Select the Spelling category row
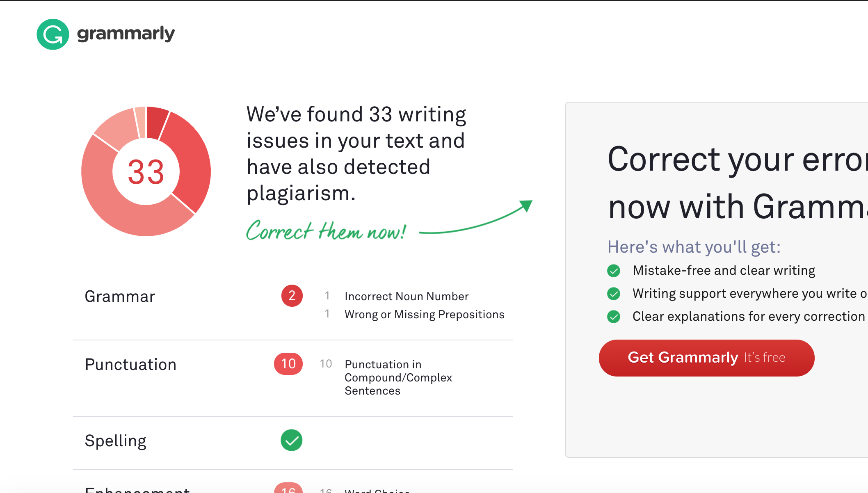The image size is (868, 493). point(293,443)
